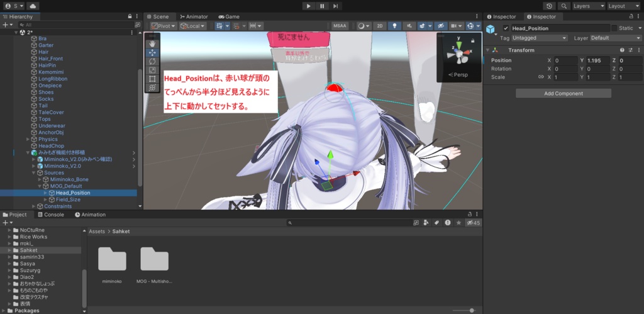Toggle Project hidden packages eye count 45
The width and height of the screenshot is (644, 314).
(473, 223)
